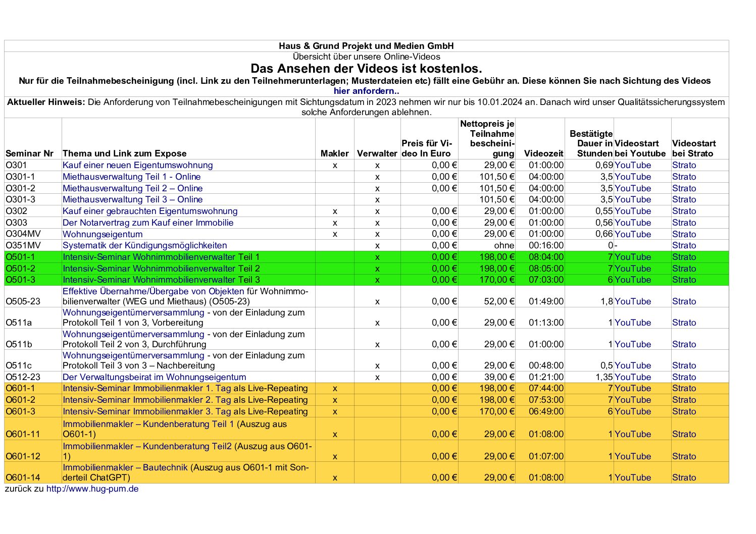Open 'Wohnungseigentümerversammlung' link in row O511c
This screenshot has height=534, width=756.
coord(133,355)
